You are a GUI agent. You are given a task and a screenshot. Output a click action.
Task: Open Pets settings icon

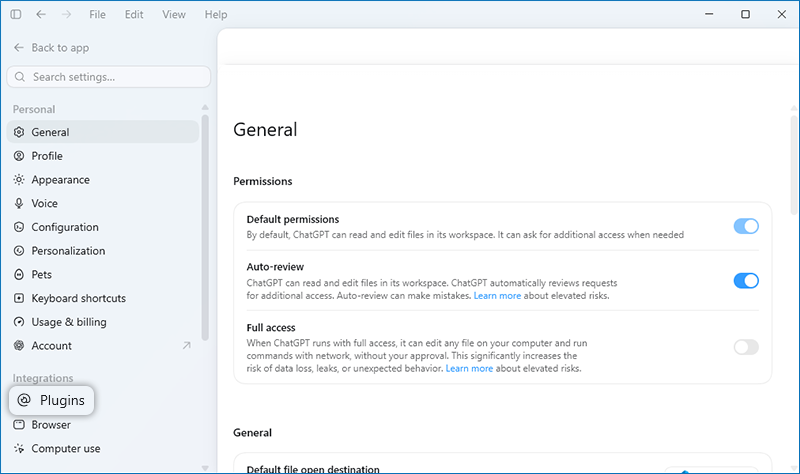19,275
